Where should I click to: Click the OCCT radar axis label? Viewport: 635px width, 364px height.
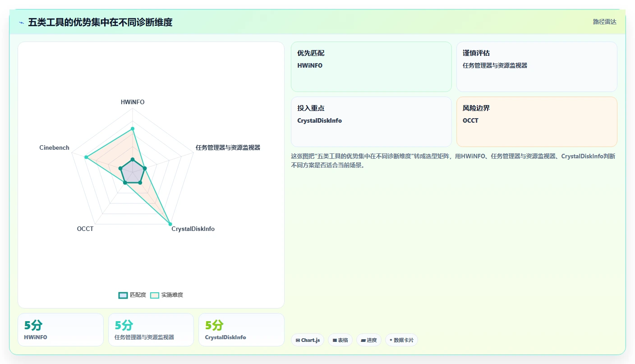coord(85,229)
